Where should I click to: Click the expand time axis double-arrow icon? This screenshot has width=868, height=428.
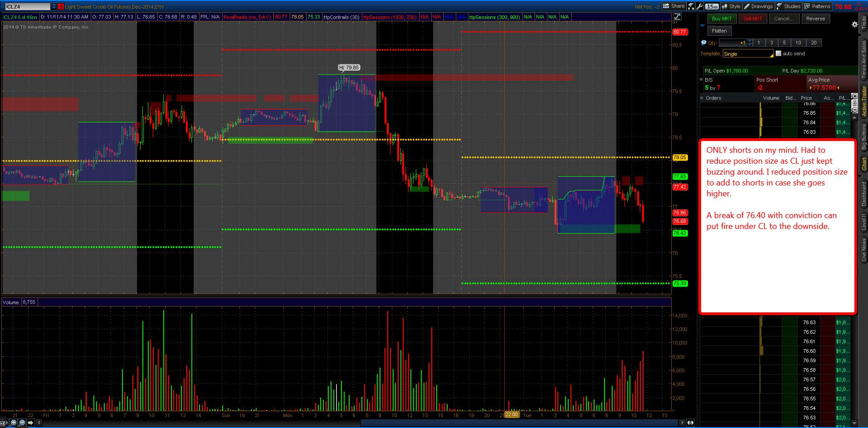(690, 423)
